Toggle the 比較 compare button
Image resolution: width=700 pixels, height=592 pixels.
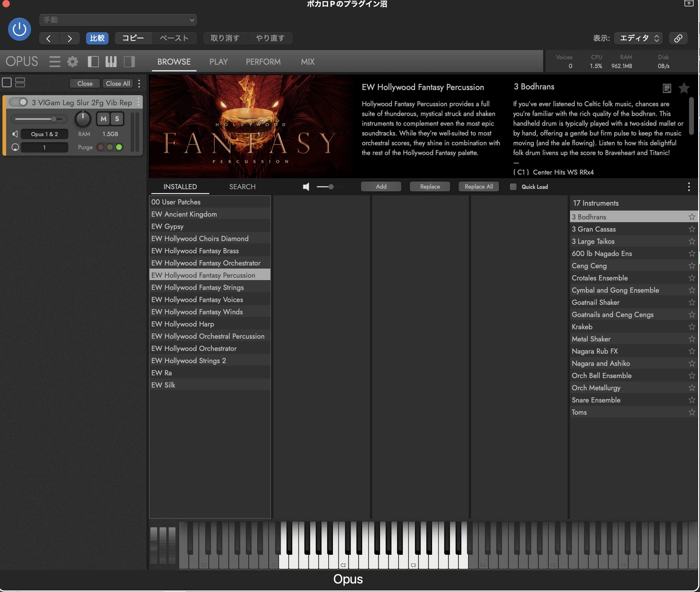(97, 38)
